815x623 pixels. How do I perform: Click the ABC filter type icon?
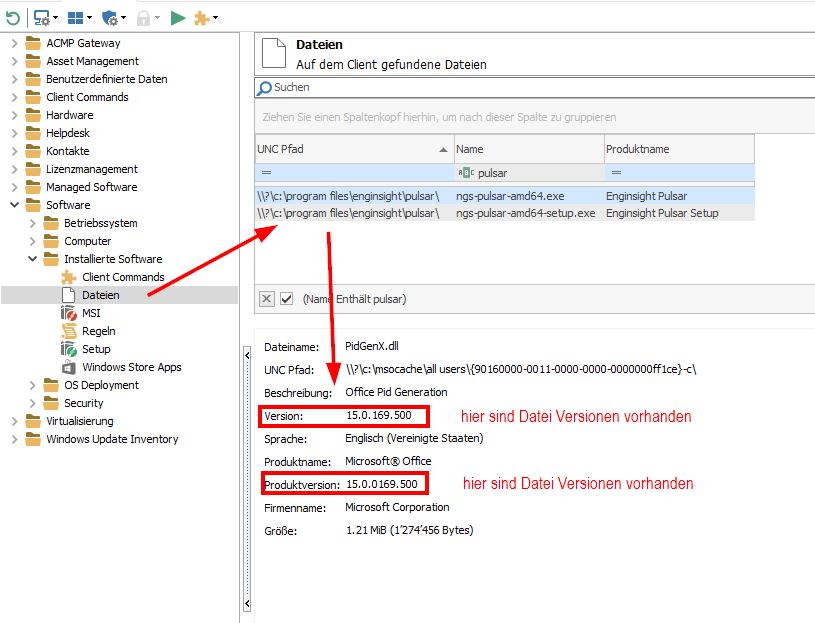coord(466,173)
